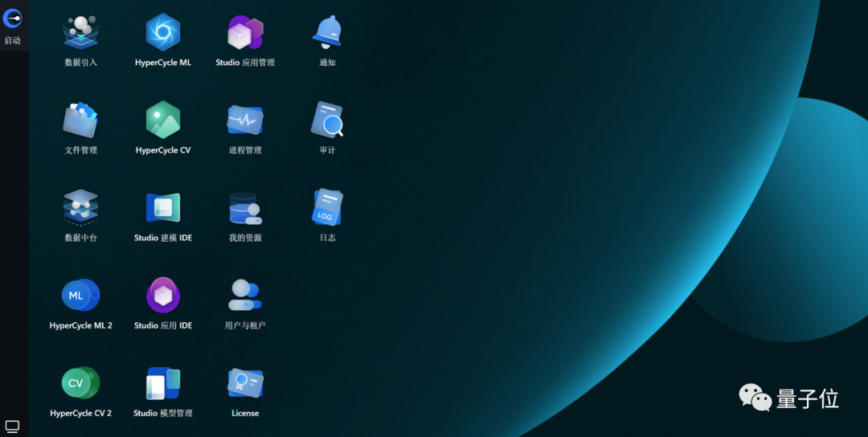Click the show desktop monitor icon
868x437 pixels.
(12, 426)
